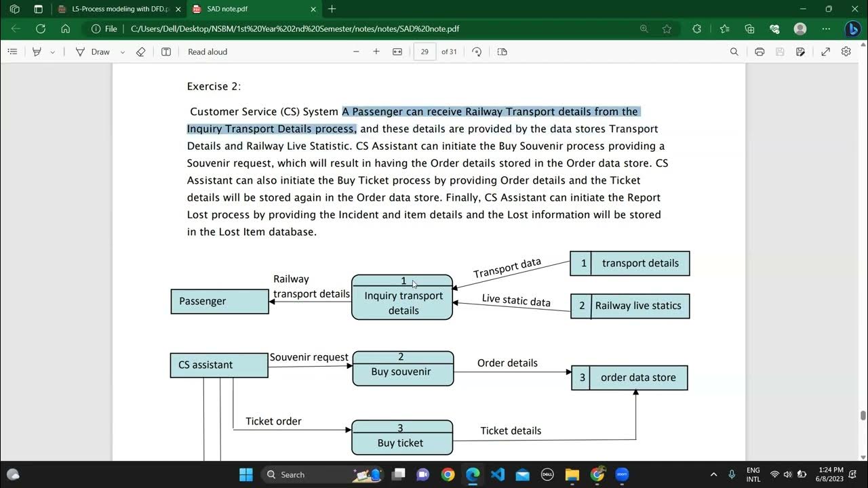Start Read aloud
The image size is (868, 488).
pos(208,52)
